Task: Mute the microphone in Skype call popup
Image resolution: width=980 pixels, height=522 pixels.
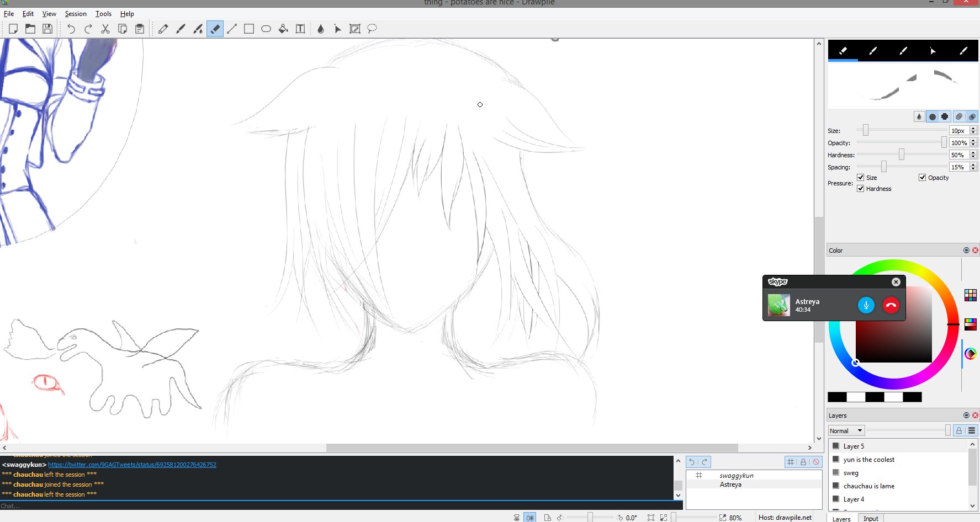Action: [866, 305]
